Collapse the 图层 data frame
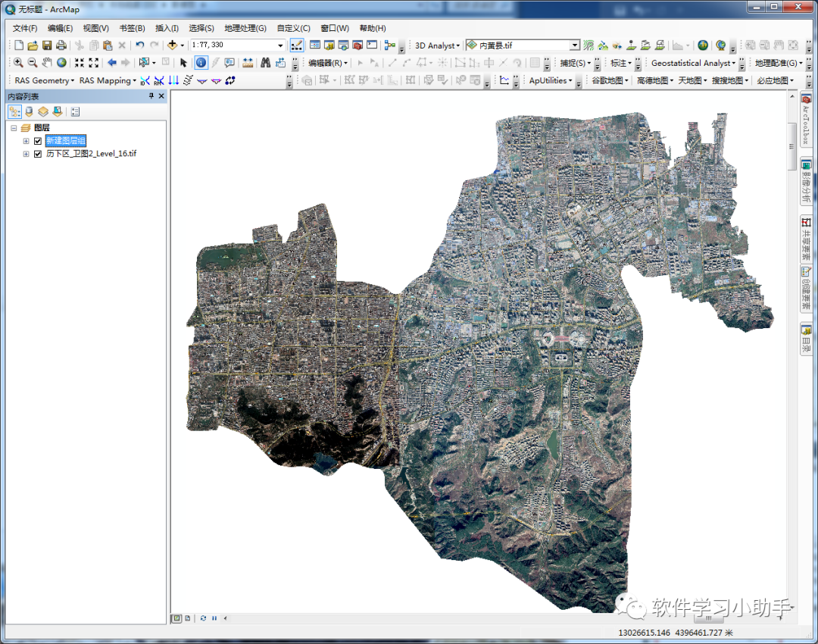The image size is (818, 644). tap(14, 128)
